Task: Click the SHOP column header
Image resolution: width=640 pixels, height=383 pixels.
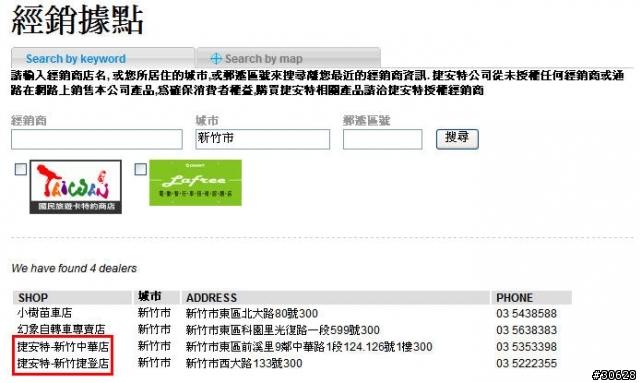Action: click(72, 298)
